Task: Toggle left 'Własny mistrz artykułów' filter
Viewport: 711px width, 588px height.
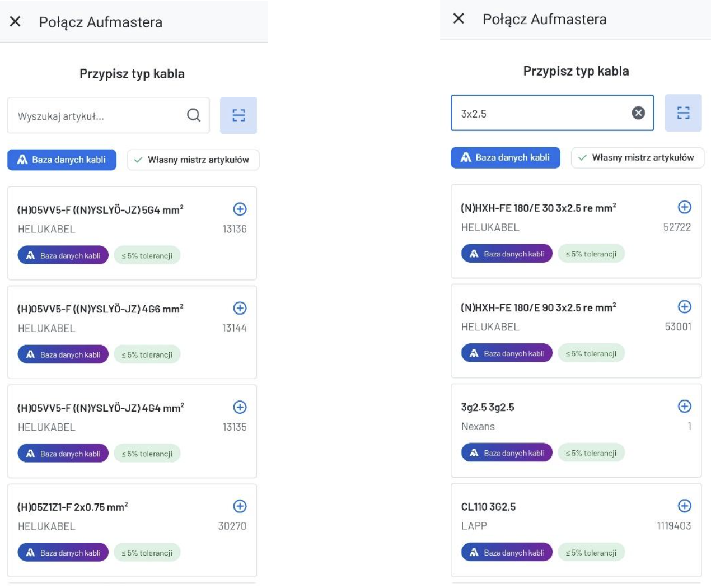Action: [193, 160]
